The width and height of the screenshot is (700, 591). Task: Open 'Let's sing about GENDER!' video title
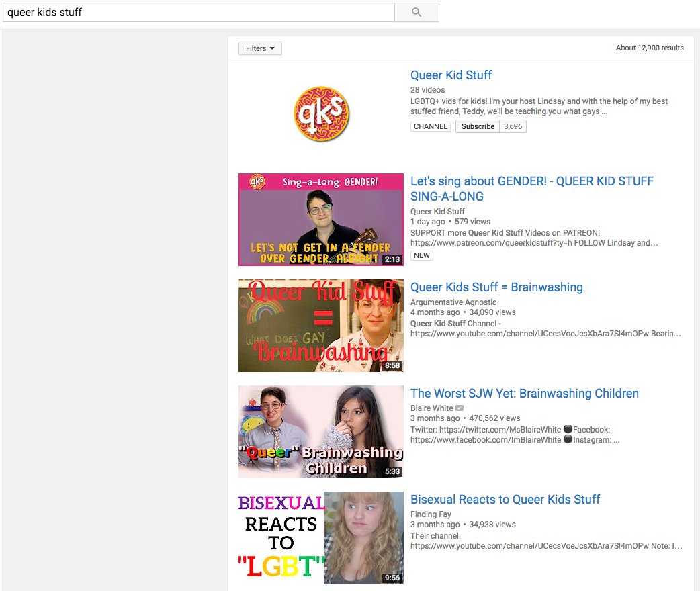coord(531,189)
